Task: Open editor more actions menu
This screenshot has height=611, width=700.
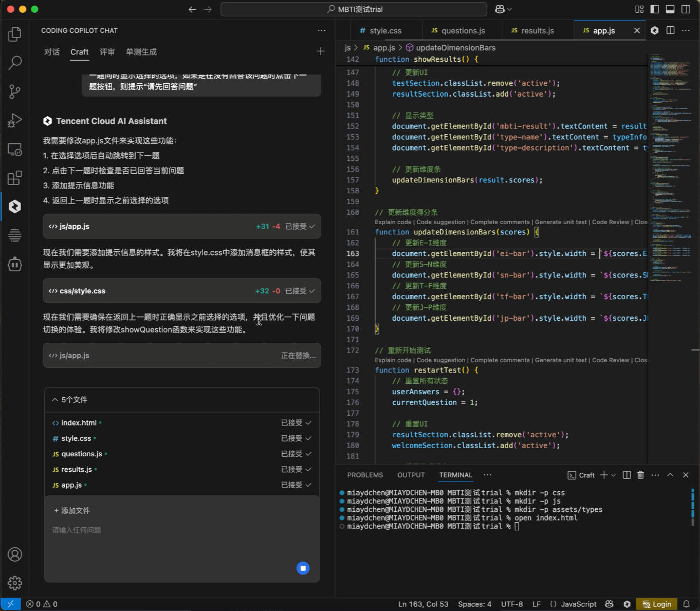Action: [x=686, y=30]
